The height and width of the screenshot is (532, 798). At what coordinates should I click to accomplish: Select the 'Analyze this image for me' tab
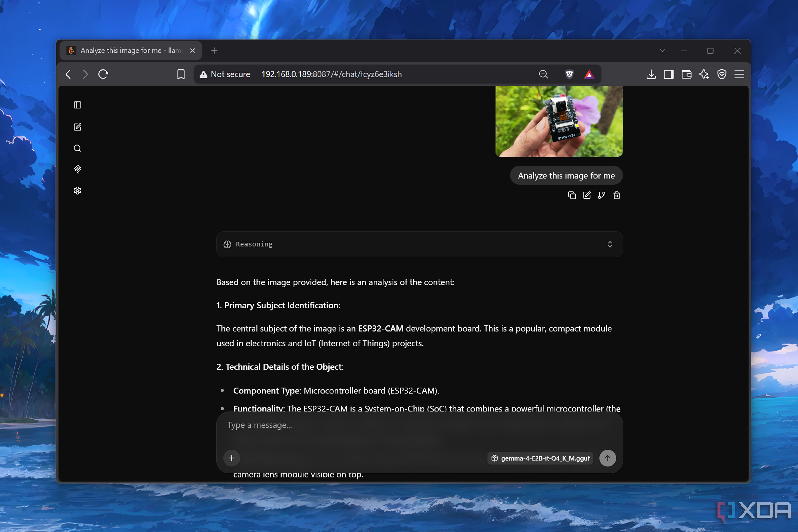pyautogui.click(x=131, y=51)
